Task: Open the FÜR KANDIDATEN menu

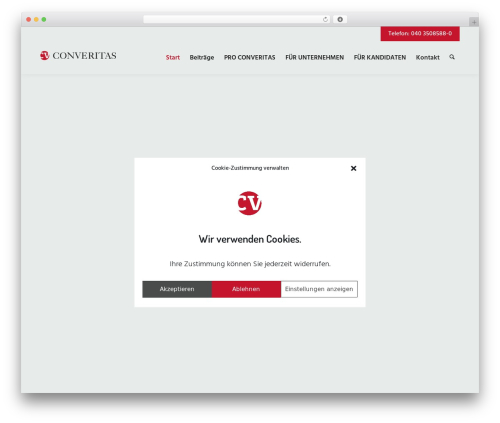Action: click(380, 57)
